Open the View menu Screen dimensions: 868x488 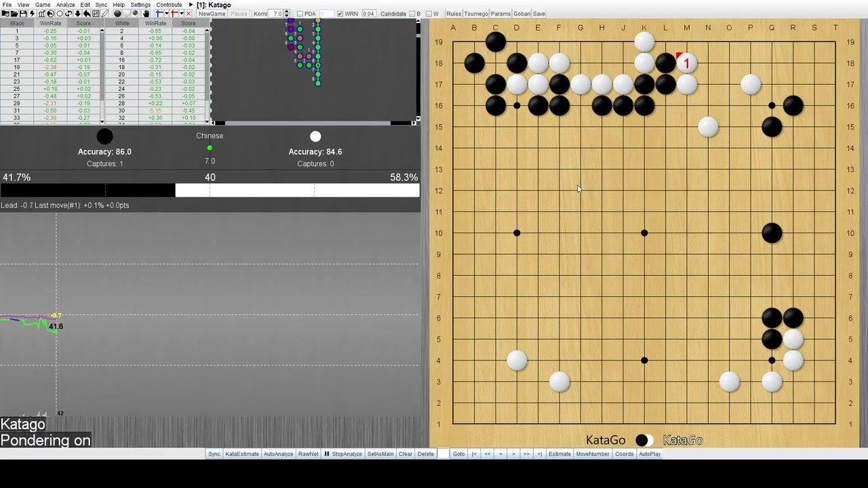pos(23,5)
